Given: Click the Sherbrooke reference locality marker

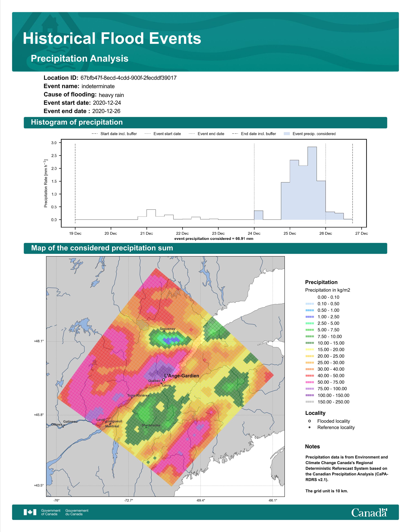Looking at the screenshot, I should point(146,427).
